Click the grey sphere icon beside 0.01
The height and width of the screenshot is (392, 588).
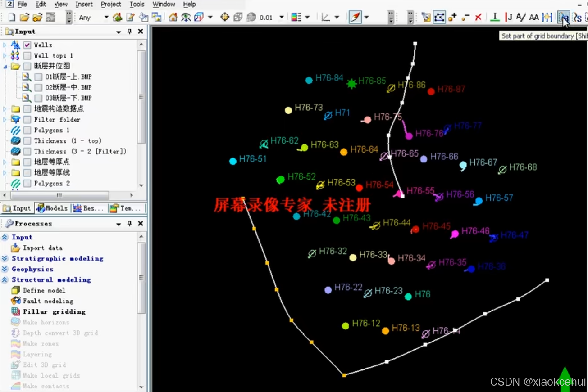tap(251, 18)
